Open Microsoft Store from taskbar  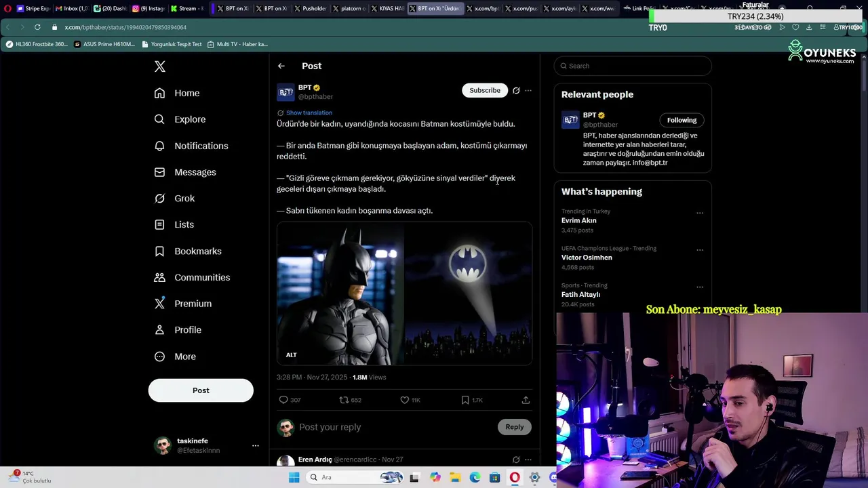[x=495, y=477]
